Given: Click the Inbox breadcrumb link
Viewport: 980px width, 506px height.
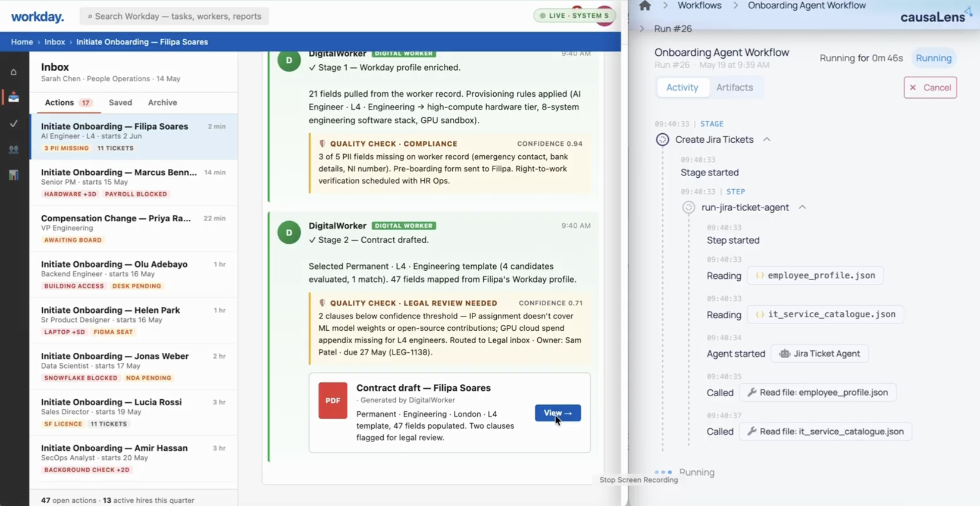Looking at the screenshot, I should (x=54, y=42).
